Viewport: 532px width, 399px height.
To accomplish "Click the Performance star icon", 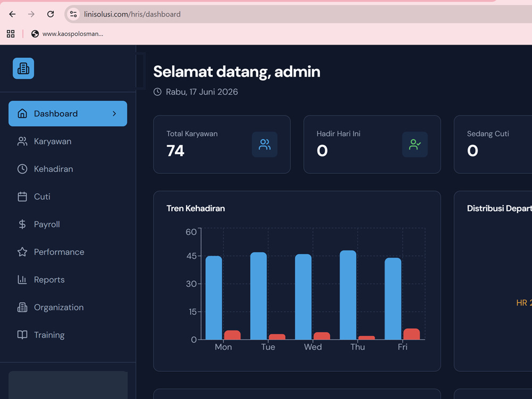I will click(x=22, y=252).
